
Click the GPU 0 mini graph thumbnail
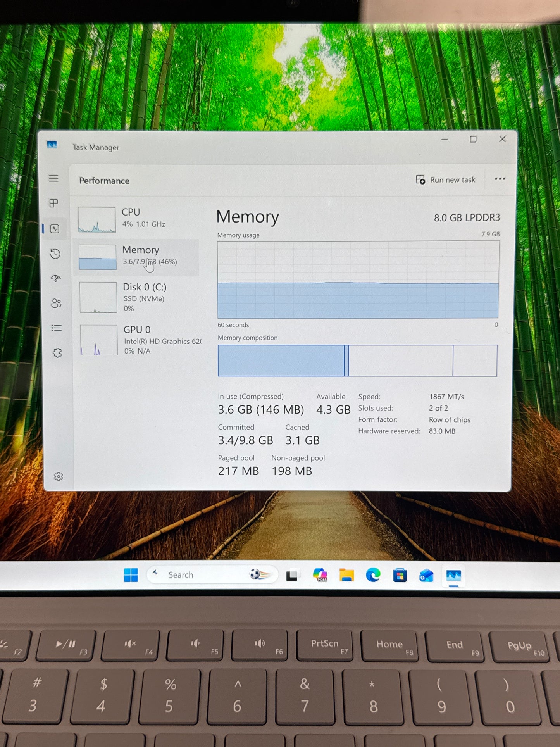[99, 340]
